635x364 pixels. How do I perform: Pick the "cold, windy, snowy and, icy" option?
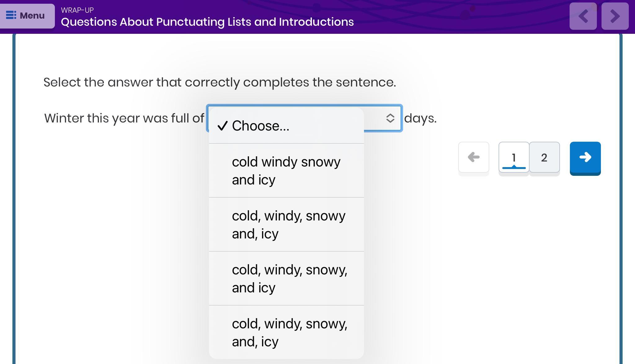pyautogui.click(x=286, y=224)
